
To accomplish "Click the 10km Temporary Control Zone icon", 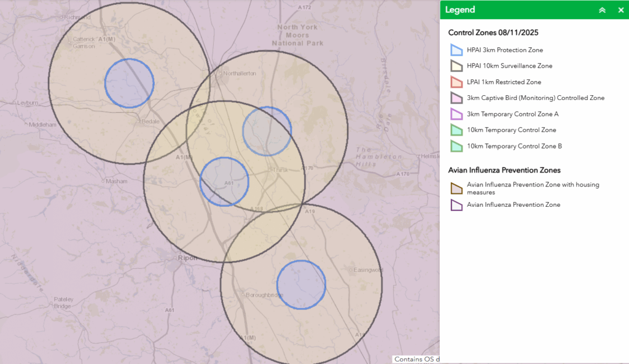I will coord(456,130).
